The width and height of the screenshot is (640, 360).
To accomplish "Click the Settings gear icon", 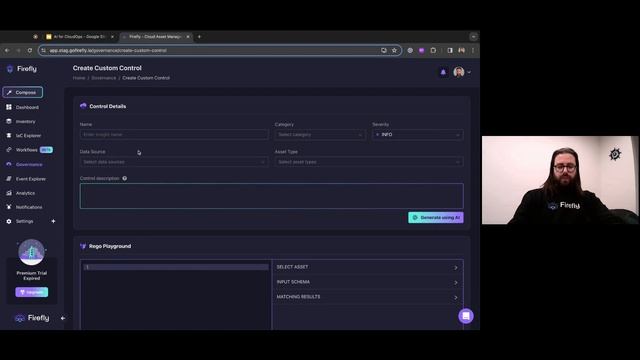I will (9, 221).
